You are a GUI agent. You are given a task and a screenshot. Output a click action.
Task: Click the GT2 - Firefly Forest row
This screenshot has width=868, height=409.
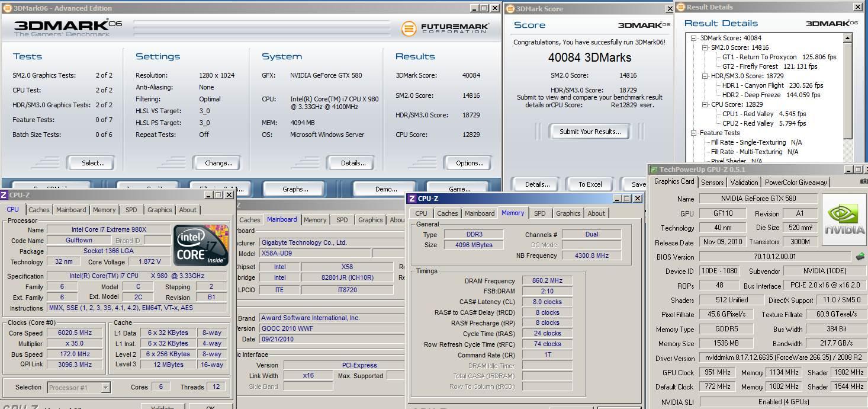tap(770, 66)
